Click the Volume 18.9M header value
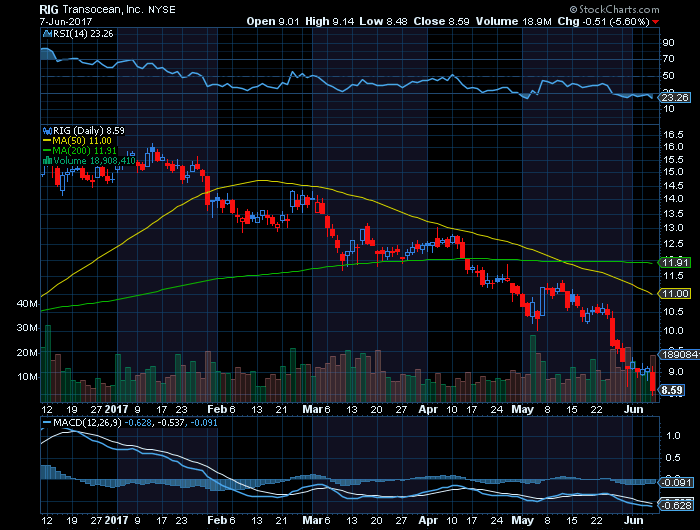This screenshot has height=530, width=700. (513, 21)
